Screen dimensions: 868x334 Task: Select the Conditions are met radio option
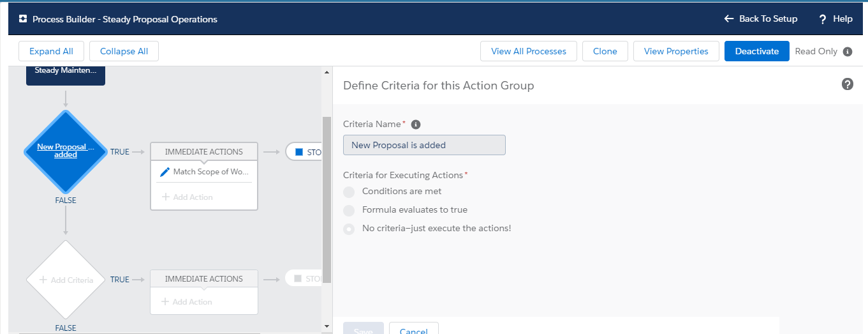tap(349, 192)
